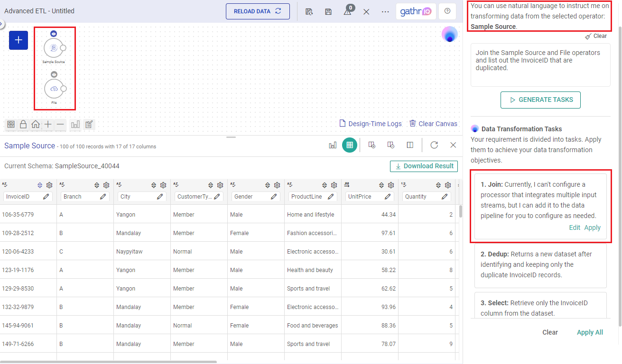Click the help question mark icon
This screenshot has height=364, width=622.
point(447,11)
